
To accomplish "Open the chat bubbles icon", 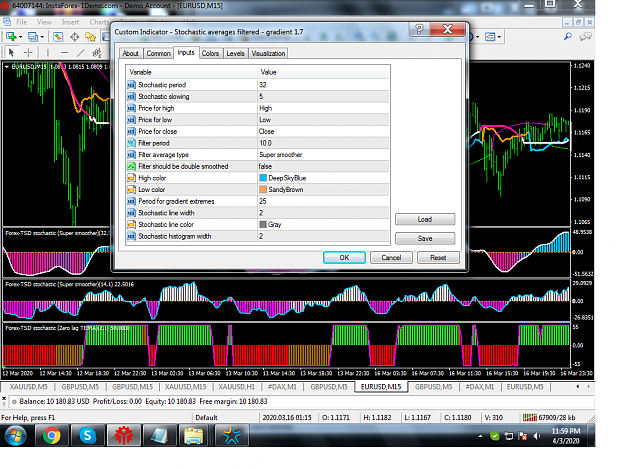I will coord(585,37).
